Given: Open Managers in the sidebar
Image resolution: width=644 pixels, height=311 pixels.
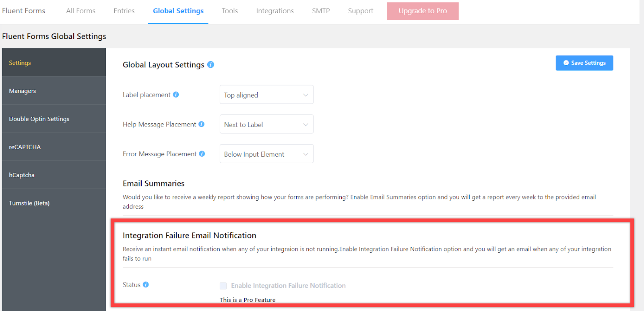Looking at the screenshot, I should [x=54, y=91].
